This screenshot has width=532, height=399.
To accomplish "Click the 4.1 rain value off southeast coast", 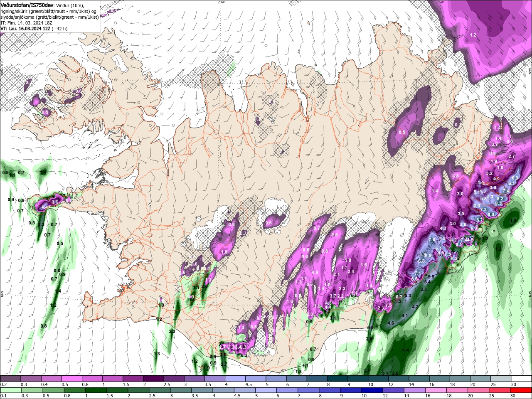I will click(405, 315).
